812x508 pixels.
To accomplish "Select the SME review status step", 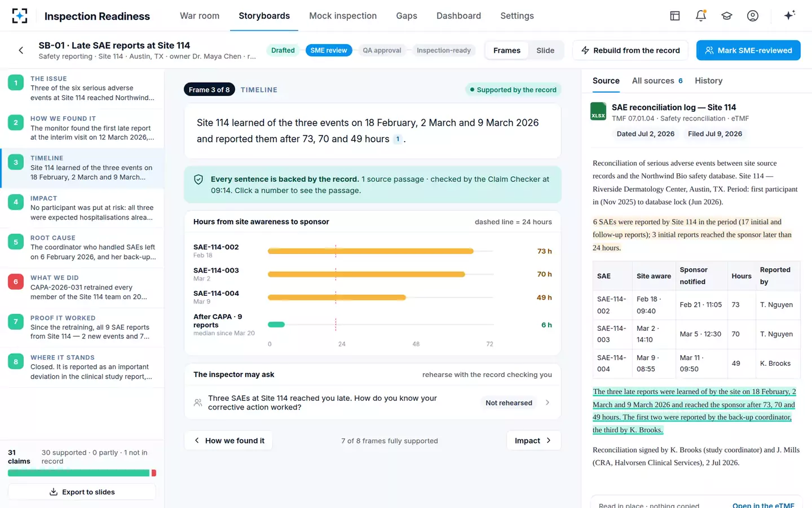I will point(329,50).
